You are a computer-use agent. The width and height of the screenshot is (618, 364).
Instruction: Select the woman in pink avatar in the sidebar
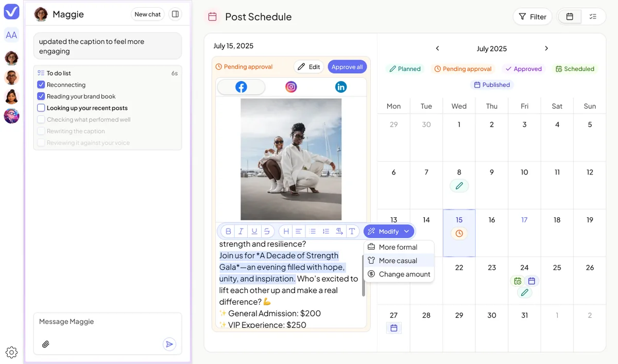pyautogui.click(x=11, y=97)
